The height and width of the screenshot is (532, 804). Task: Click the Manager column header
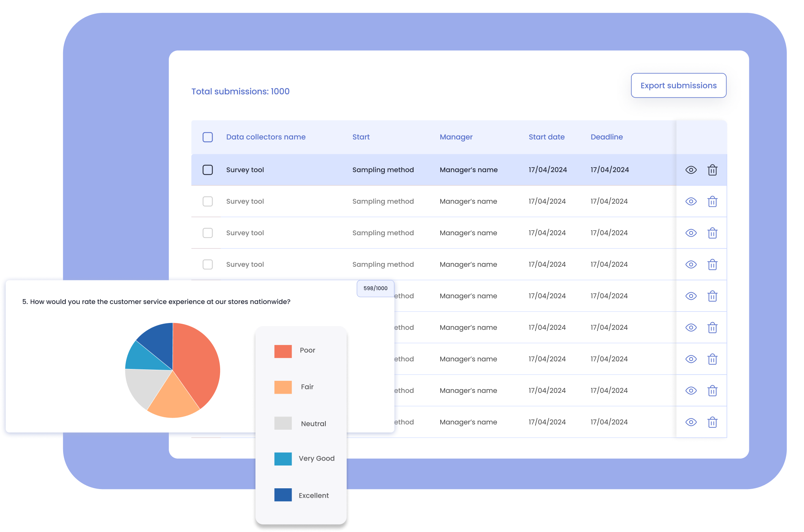pos(456,137)
